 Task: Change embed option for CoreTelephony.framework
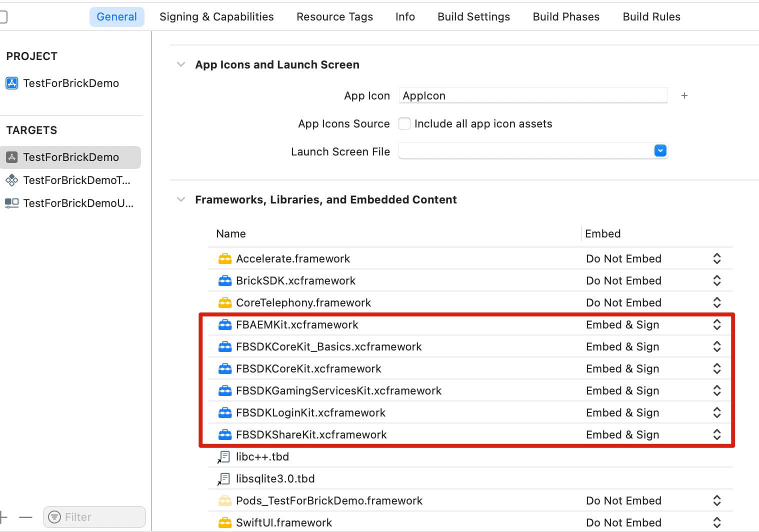click(x=716, y=302)
